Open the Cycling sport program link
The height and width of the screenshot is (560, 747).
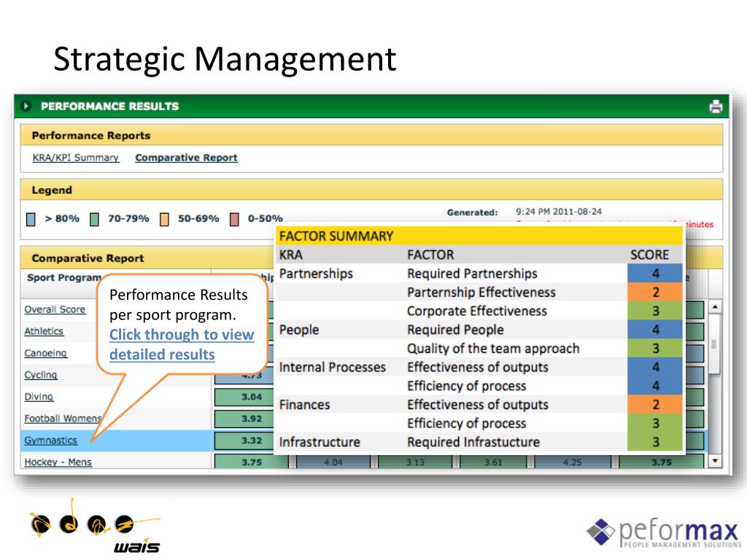click(41, 376)
